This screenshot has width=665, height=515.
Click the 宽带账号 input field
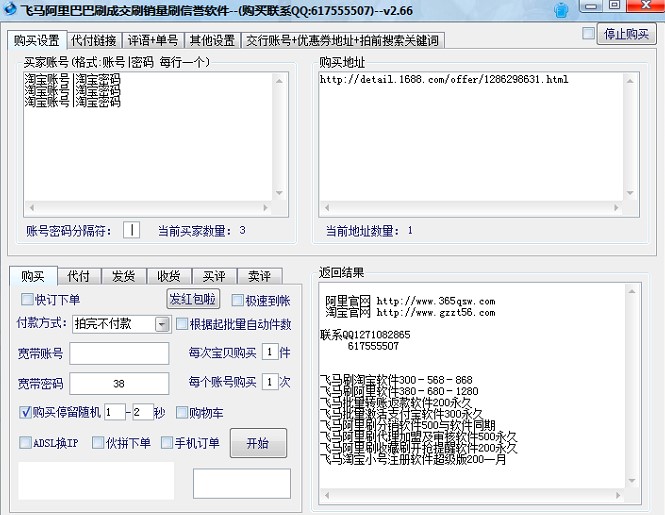119,353
